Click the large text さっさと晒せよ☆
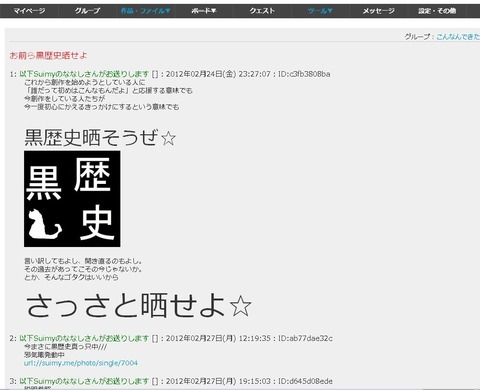The height and width of the screenshot is (390, 480). click(x=138, y=306)
